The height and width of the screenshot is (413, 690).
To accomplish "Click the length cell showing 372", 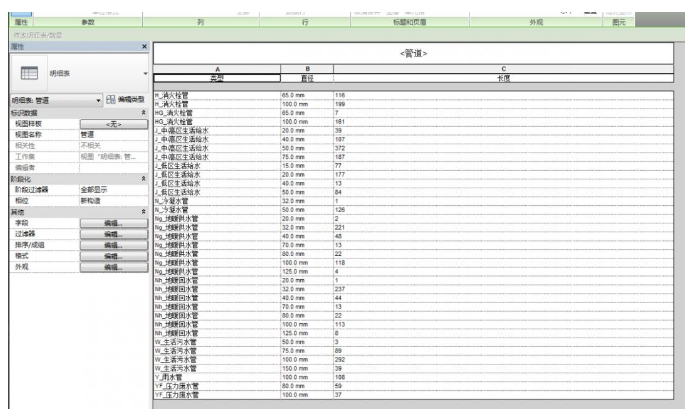I will pos(503,148).
